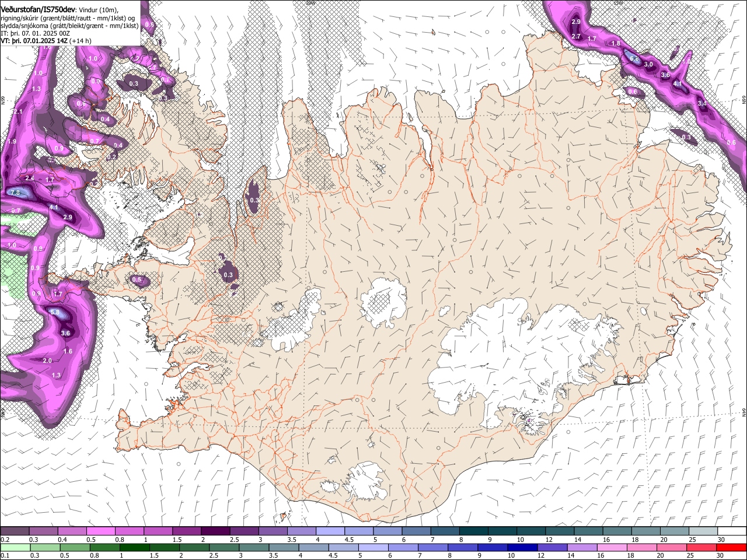Click the '(+14 h)' forecast offset
The image size is (747, 560).
pos(80,41)
